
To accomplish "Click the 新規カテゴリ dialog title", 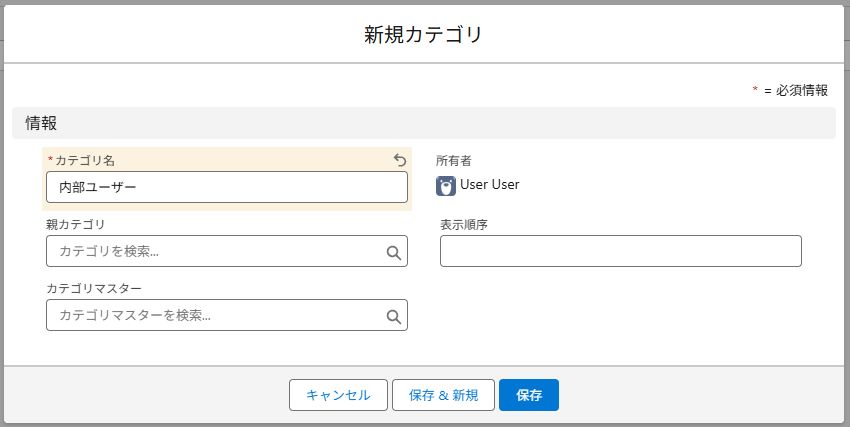I will coord(424,35).
